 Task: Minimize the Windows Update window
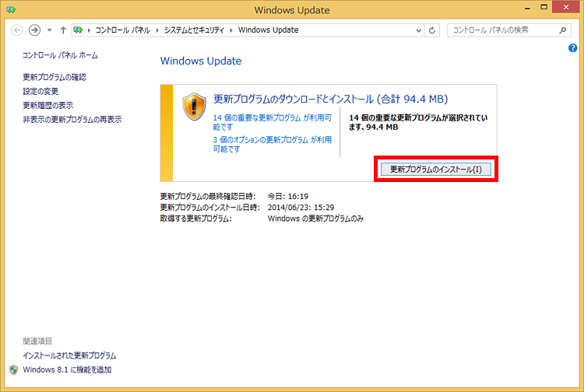[x=527, y=9]
